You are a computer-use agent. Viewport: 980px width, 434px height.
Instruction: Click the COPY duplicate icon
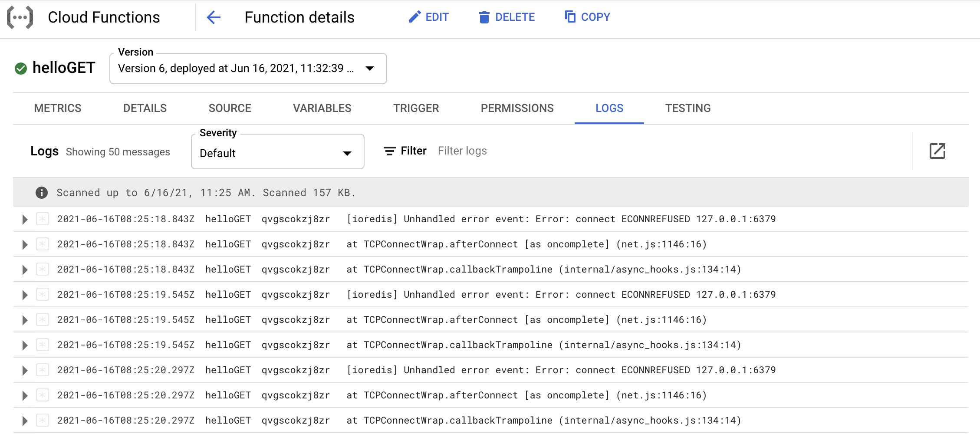(570, 16)
